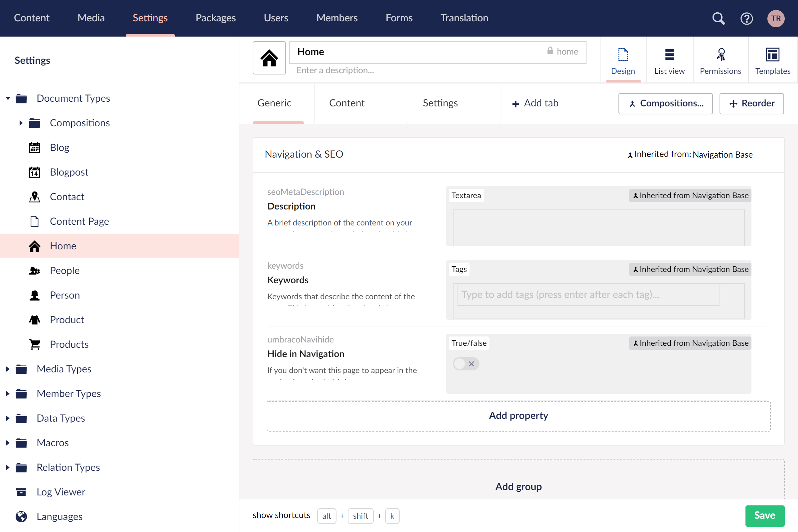Expand the Member Types node
798x532 pixels.
8,394
